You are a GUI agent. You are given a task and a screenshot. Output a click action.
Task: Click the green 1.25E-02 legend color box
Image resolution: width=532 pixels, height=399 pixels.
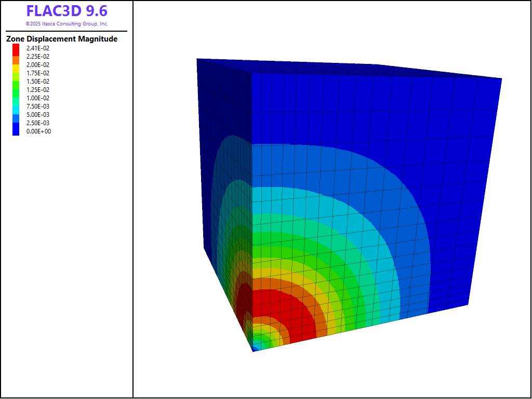[16, 90]
